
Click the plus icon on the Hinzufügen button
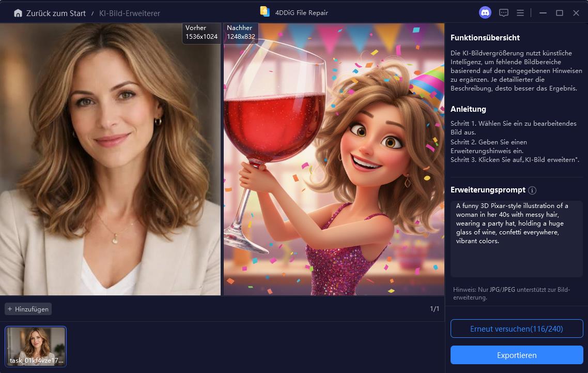coord(10,309)
